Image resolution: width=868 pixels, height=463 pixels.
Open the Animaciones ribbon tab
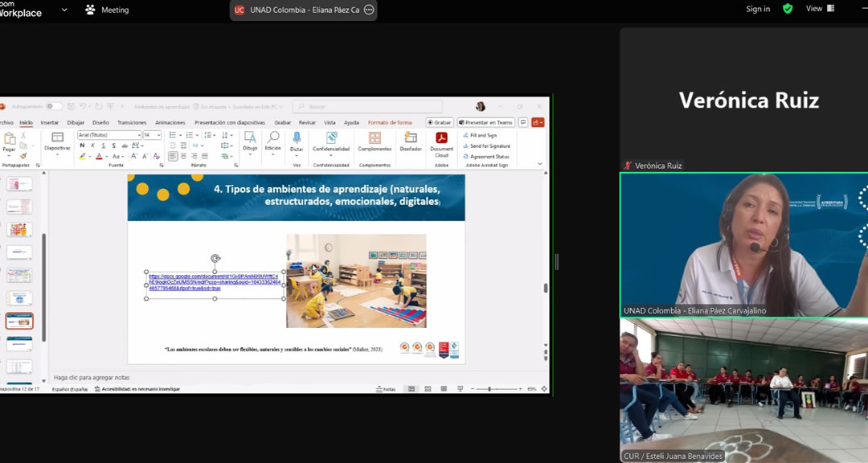click(x=170, y=122)
